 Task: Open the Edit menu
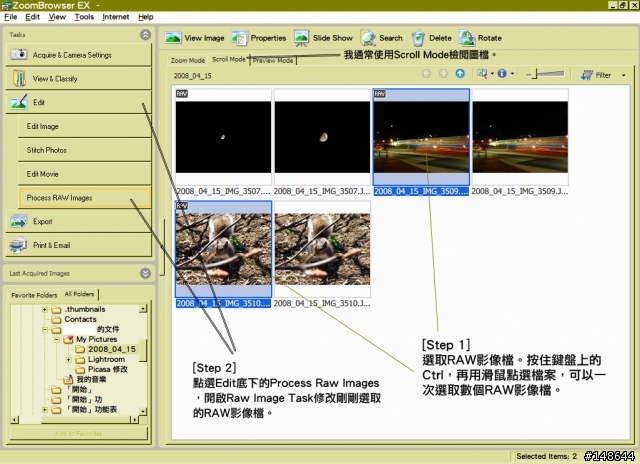click(32, 17)
